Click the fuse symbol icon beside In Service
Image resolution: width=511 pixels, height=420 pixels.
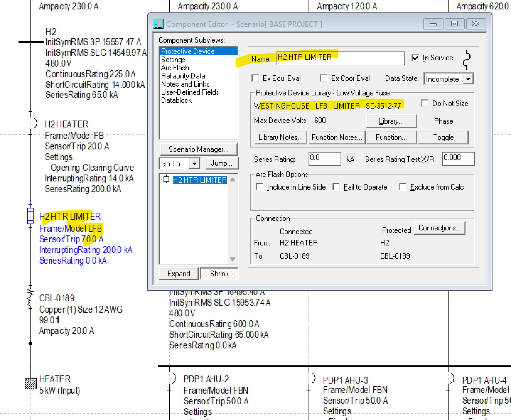click(467, 59)
